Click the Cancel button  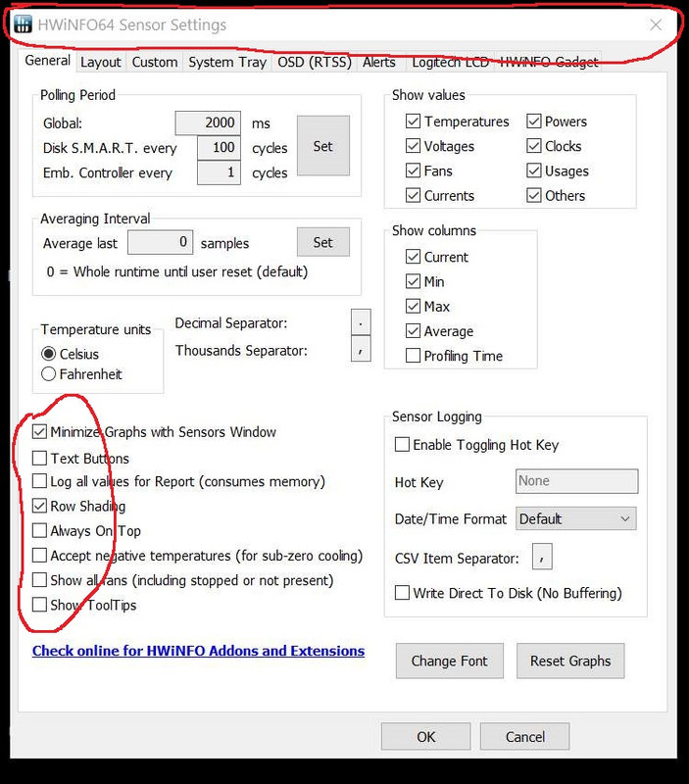pyautogui.click(x=525, y=737)
